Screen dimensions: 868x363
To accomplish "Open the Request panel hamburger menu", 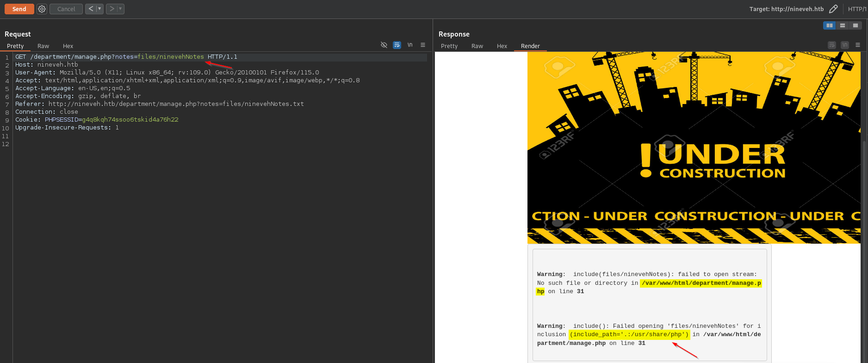I will coord(422,45).
